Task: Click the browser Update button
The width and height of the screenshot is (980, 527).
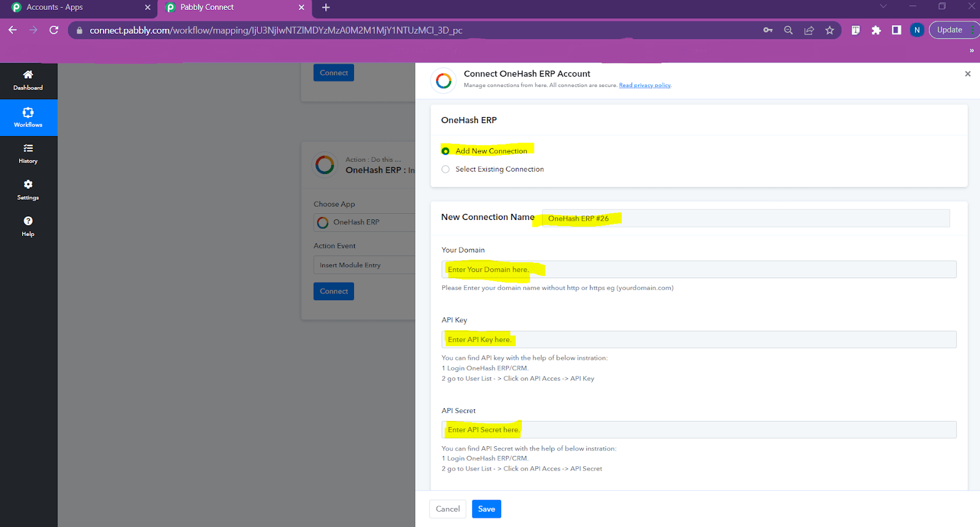Action: (950, 30)
